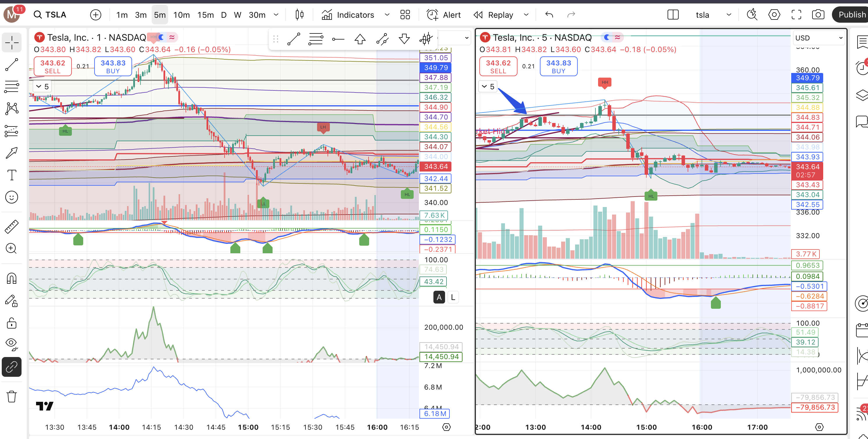Select the ruler measure tool
The height and width of the screenshot is (439, 868).
[11, 226]
